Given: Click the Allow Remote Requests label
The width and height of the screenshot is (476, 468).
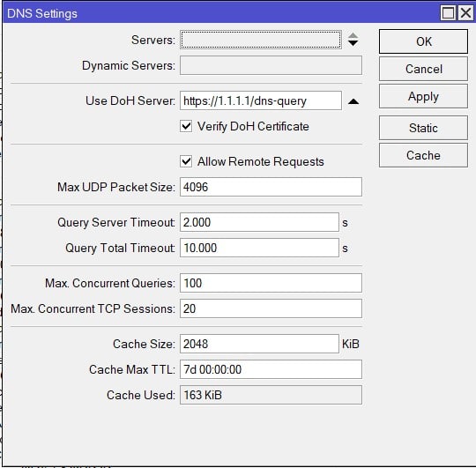Looking at the screenshot, I should tap(260, 161).
